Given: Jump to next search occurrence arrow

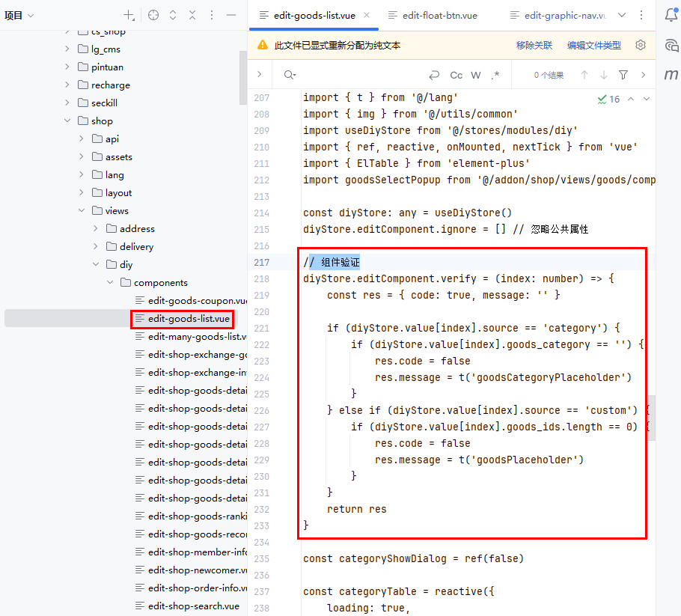Looking at the screenshot, I should coord(604,75).
